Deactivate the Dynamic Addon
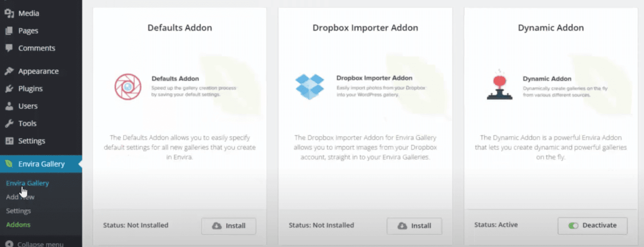 tap(592, 225)
